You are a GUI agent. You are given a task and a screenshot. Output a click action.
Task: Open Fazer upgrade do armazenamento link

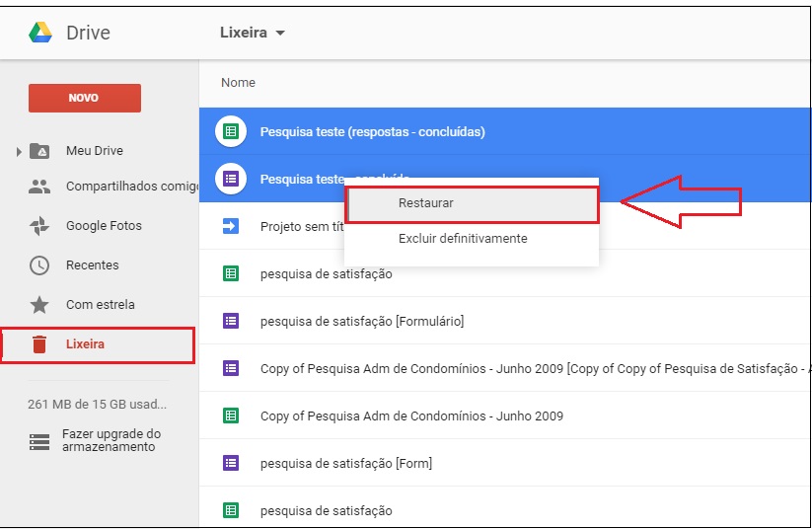(111, 440)
